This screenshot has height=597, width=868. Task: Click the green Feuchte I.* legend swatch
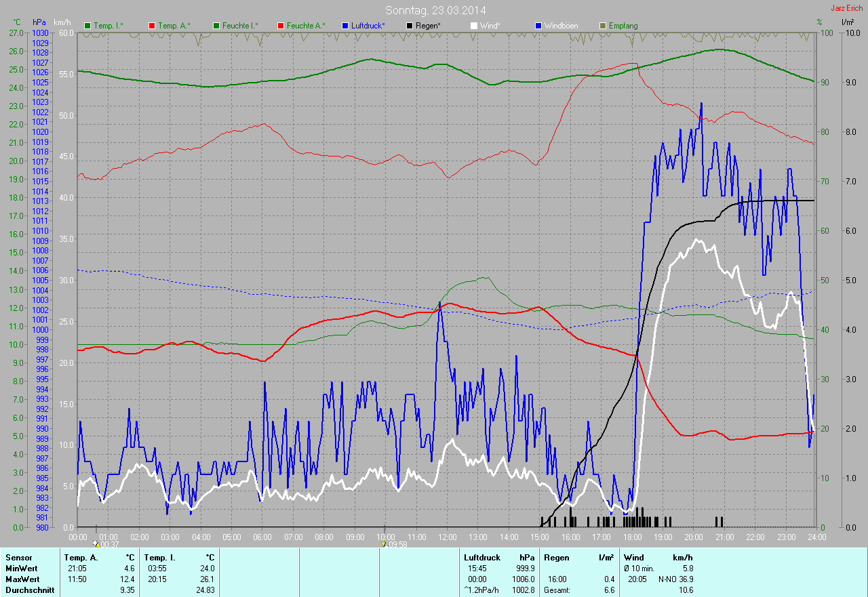(x=216, y=26)
